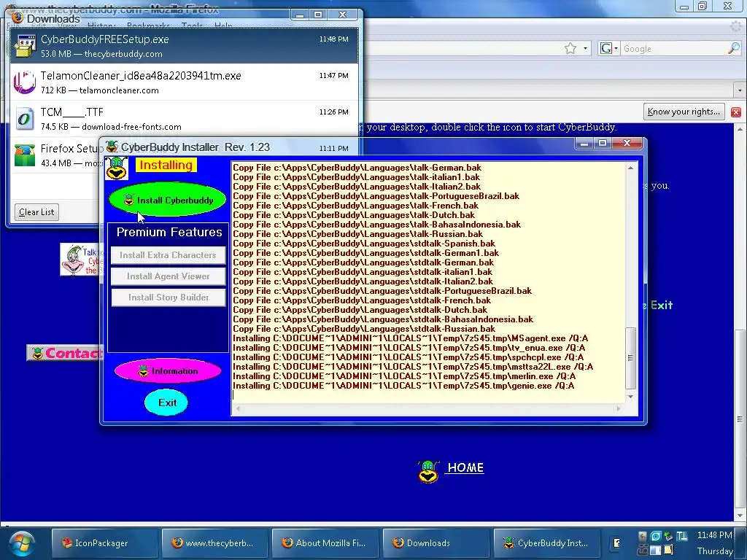Open the Windows Start orb
Viewport: 747px width, 560px height.
(21, 544)
